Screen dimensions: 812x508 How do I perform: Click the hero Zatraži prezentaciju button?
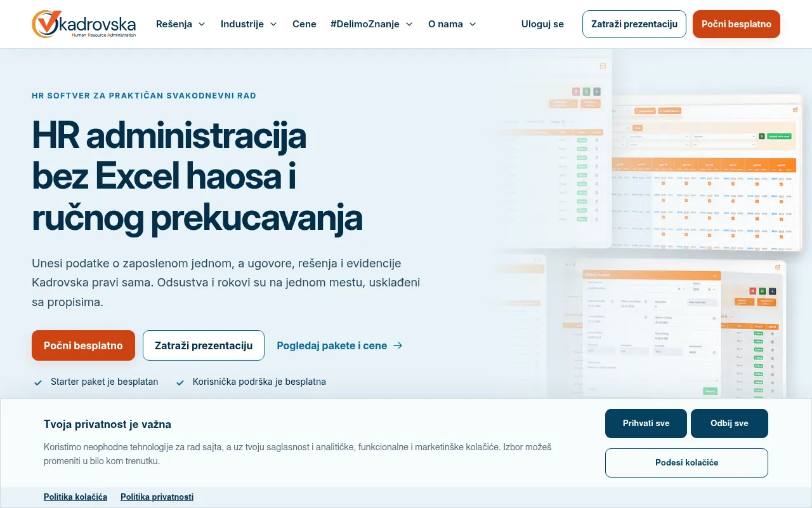pos(204,345)
